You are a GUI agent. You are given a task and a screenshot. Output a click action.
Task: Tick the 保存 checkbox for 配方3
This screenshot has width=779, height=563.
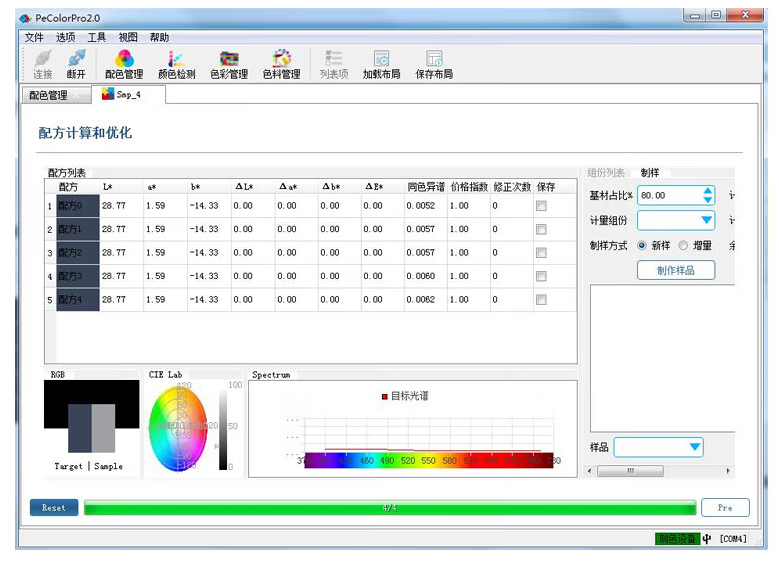point(542,276)
